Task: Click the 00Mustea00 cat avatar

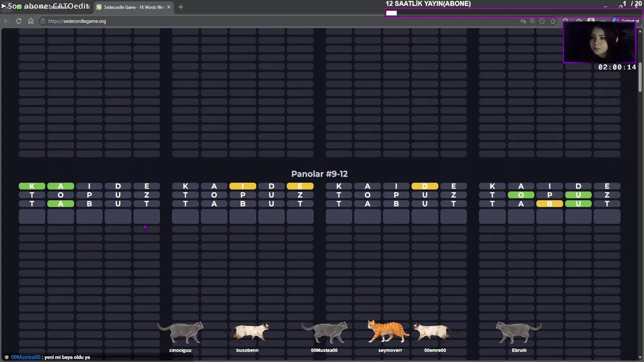Action: click(x=325, y=333)
